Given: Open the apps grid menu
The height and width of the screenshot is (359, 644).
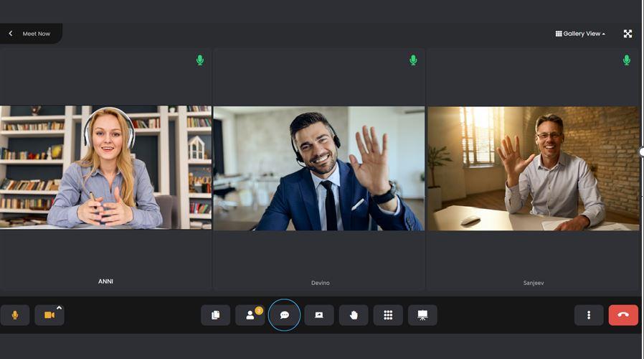Looking at the screenshot, I should point(388,315).
